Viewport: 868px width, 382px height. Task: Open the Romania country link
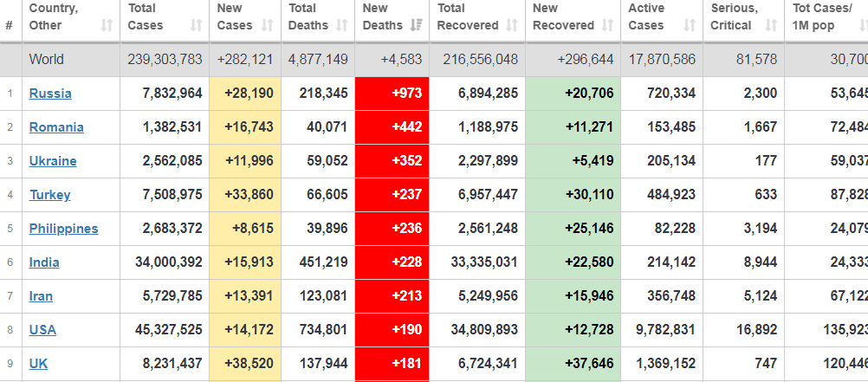(56, 126)
